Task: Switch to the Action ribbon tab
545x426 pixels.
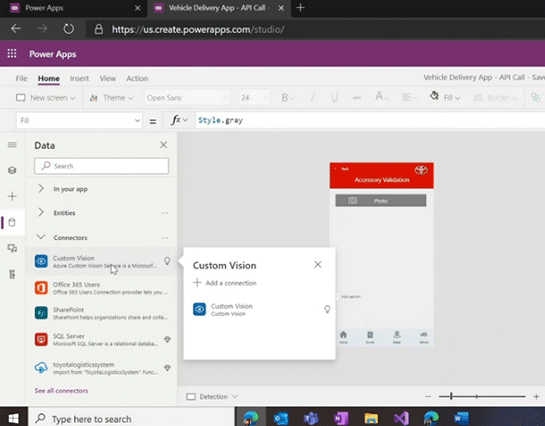Action: point(137,79)
